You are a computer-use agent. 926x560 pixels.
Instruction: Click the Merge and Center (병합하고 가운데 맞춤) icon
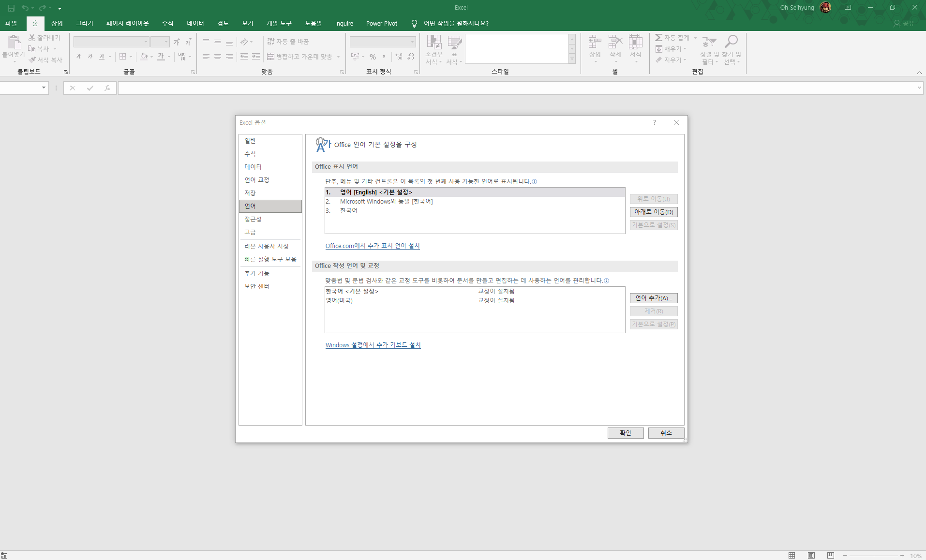coord(270,57)
